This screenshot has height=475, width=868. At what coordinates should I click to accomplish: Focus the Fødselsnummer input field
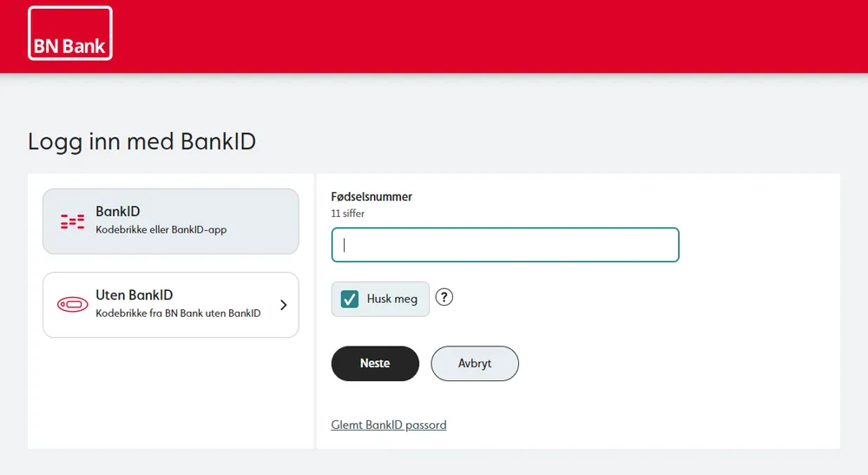pos(505,245)
